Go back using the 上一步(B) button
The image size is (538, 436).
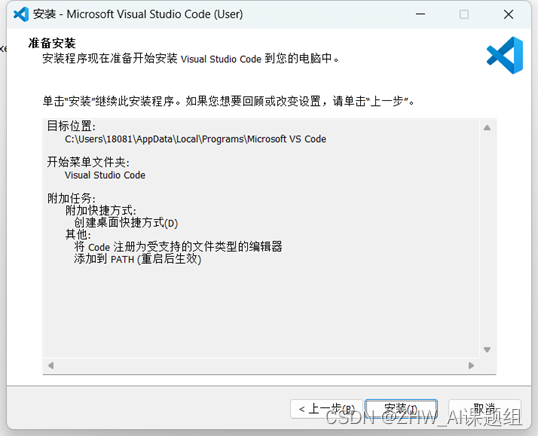pyautogui.click(x=326, y=409)
